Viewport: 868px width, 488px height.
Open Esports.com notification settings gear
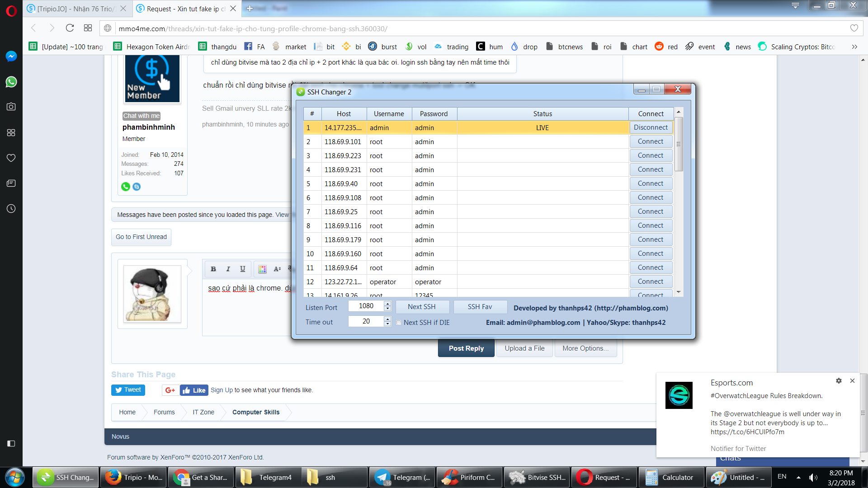(839, 381)
